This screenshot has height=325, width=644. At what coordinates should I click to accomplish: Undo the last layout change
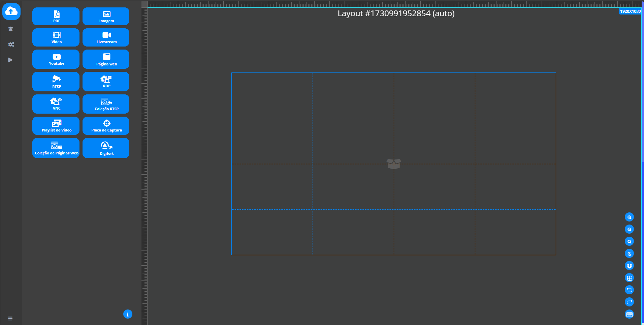629,290
